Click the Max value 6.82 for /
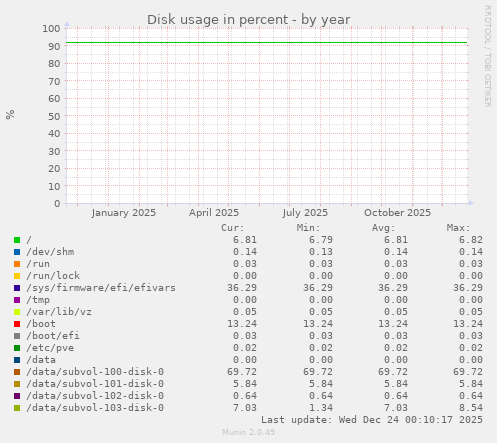 pos(471,240)
